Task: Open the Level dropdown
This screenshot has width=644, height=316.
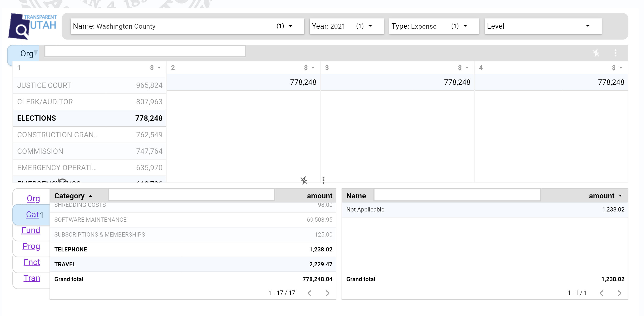Action: (x=543, y=26)
